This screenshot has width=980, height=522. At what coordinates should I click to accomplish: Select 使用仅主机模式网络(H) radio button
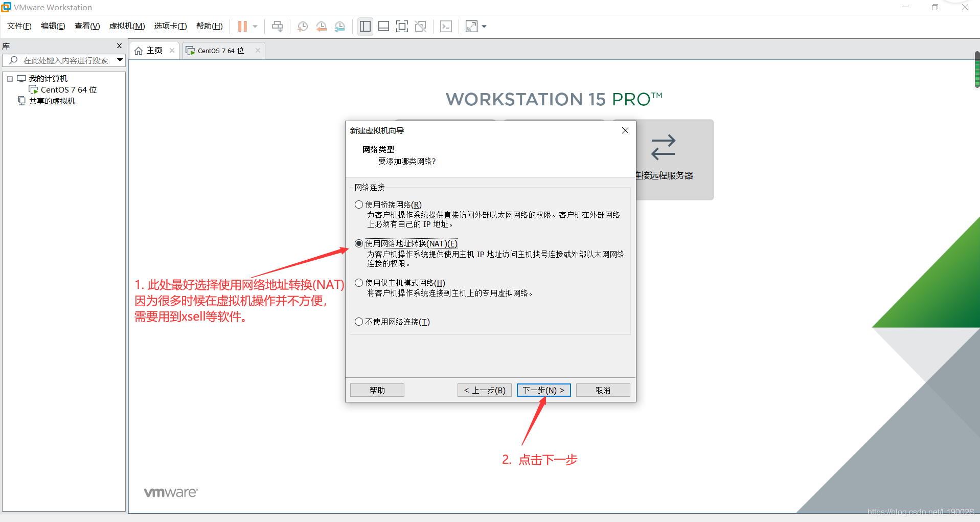pyautogui.click(x=359, y=283)
